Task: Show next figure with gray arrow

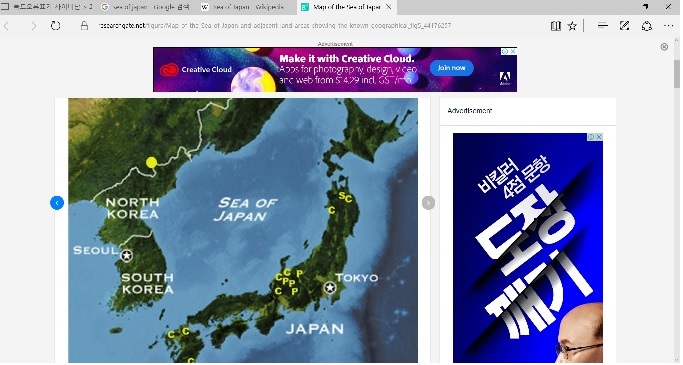Action: click(429, 203)
